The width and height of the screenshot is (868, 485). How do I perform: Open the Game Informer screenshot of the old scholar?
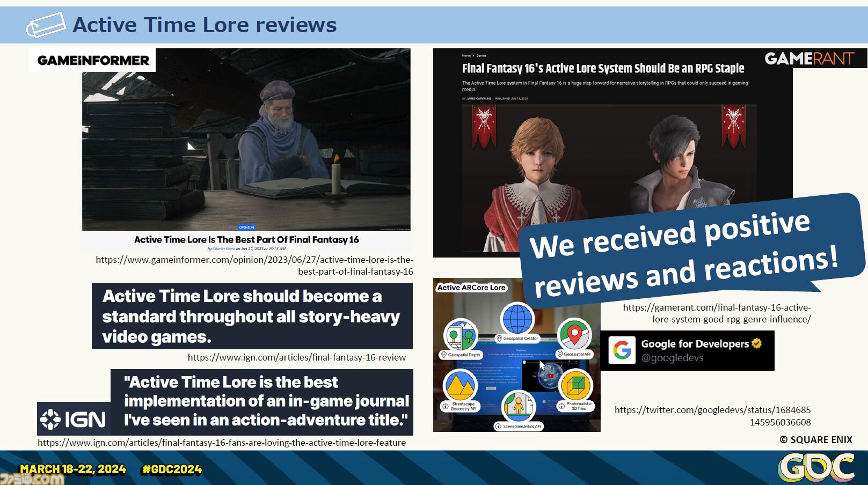(x=246, y=139)
